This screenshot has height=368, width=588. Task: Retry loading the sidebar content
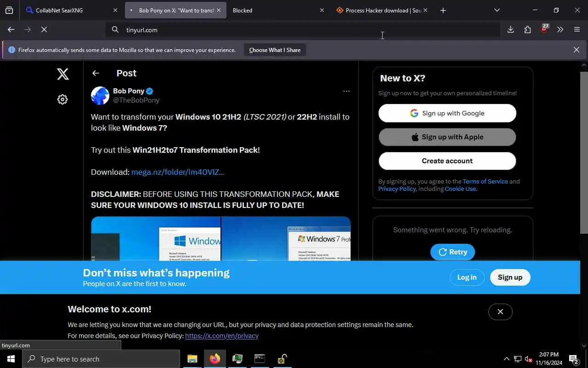tap(452, 252)
